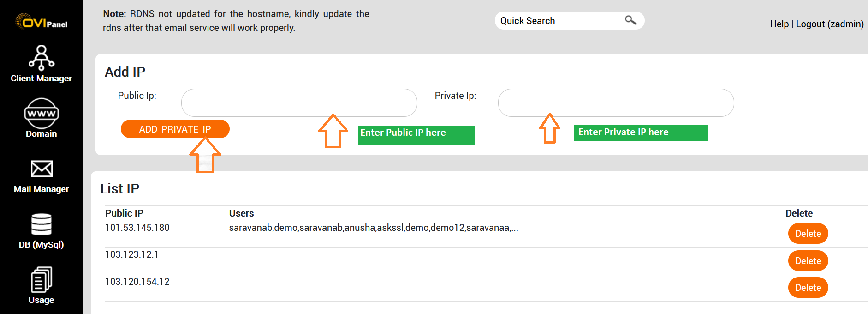Open Client Manager icon in sidebar
This screenshot has height=314, width=868.
coord(42,57)
